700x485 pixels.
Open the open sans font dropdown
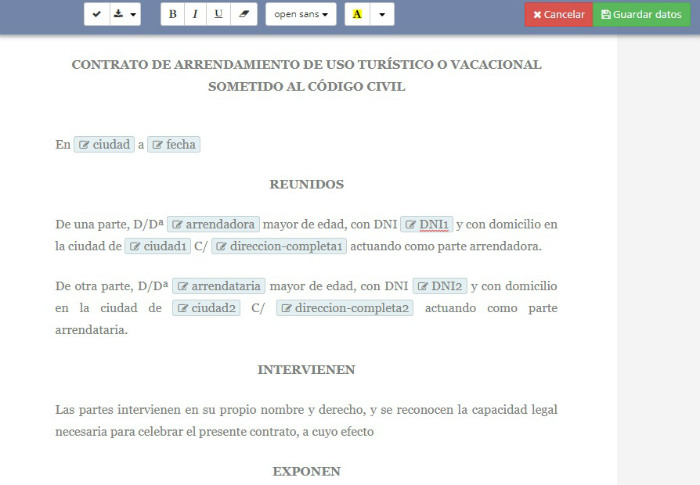(x=301, y=14)
